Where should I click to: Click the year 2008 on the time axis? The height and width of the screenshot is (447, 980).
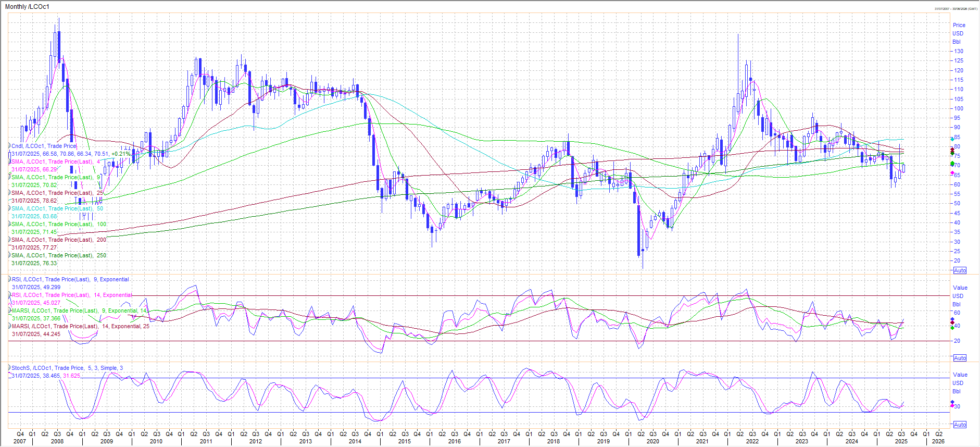point(57,441)
